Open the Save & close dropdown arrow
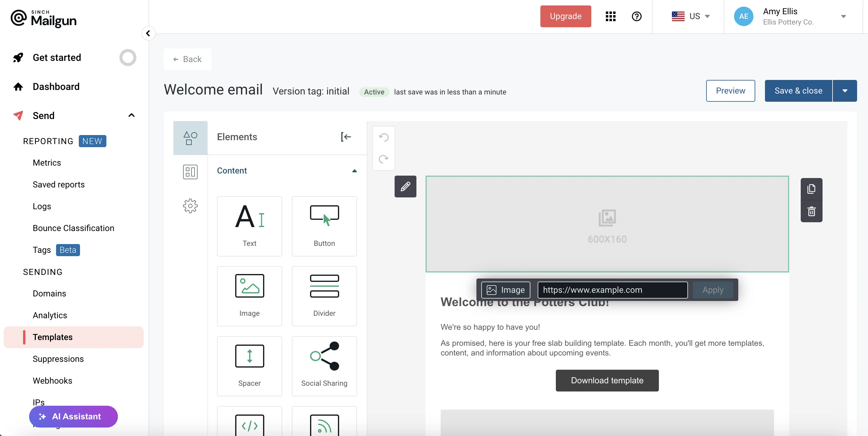The image size is (868, 436). 844,91
